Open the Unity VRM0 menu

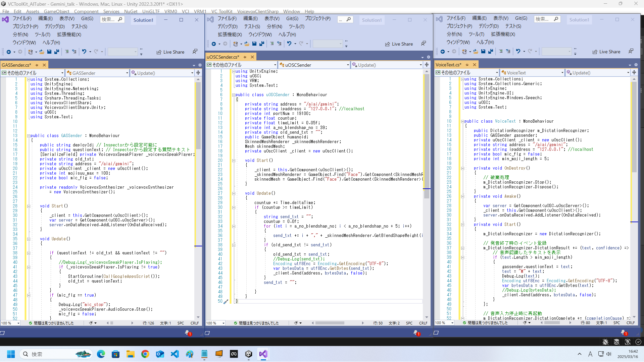(170, 11)
